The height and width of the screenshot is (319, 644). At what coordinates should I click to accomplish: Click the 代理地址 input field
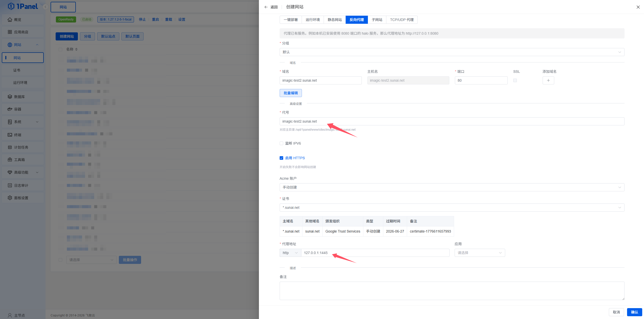click(375, 253)
